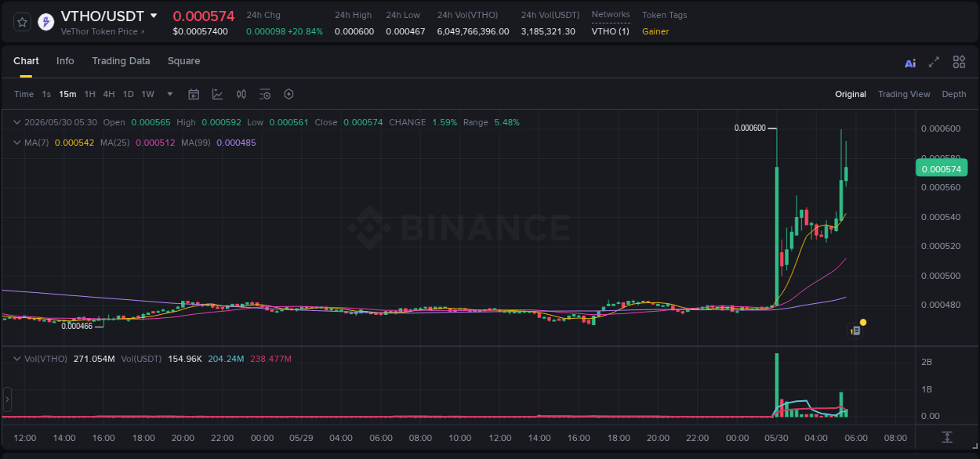The image size is (980, 459).
Task: Click the current price tag 0.000574
Action: point(942,168)
